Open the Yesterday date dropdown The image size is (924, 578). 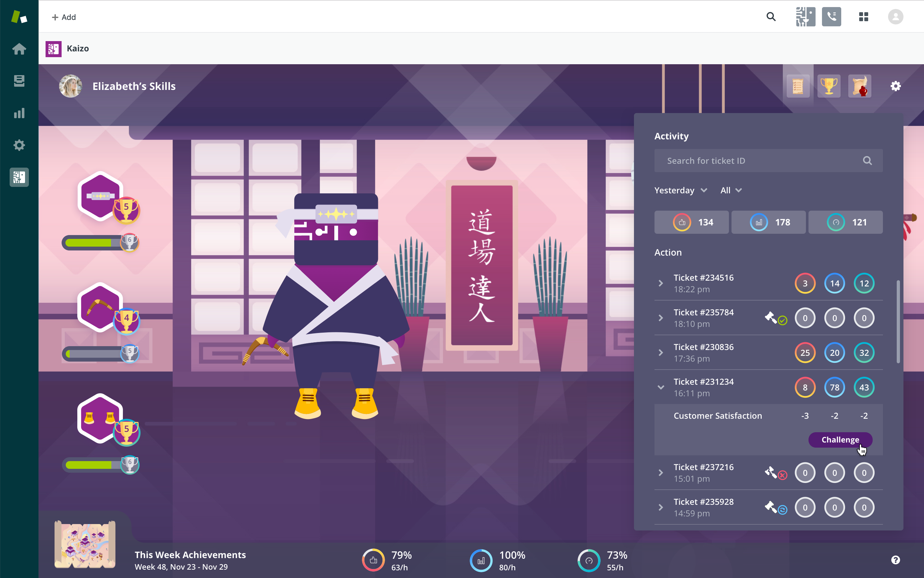[681, 190]
